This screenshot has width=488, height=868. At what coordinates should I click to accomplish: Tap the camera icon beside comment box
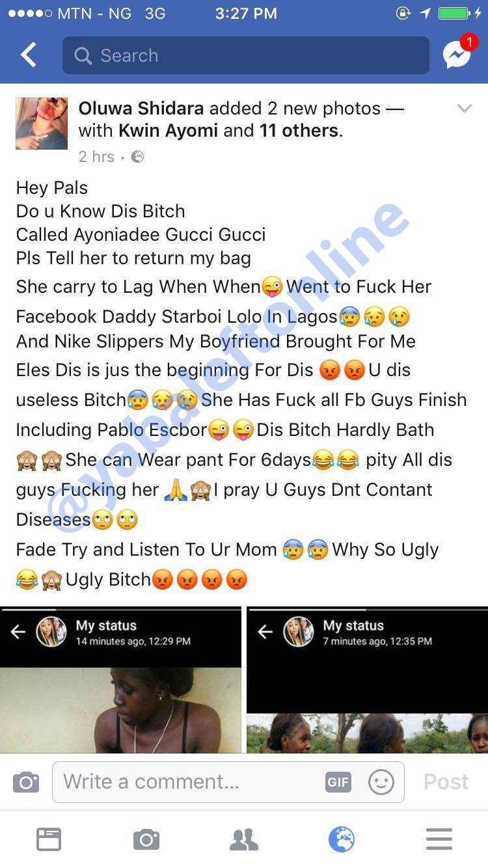[x=26, y=781]
